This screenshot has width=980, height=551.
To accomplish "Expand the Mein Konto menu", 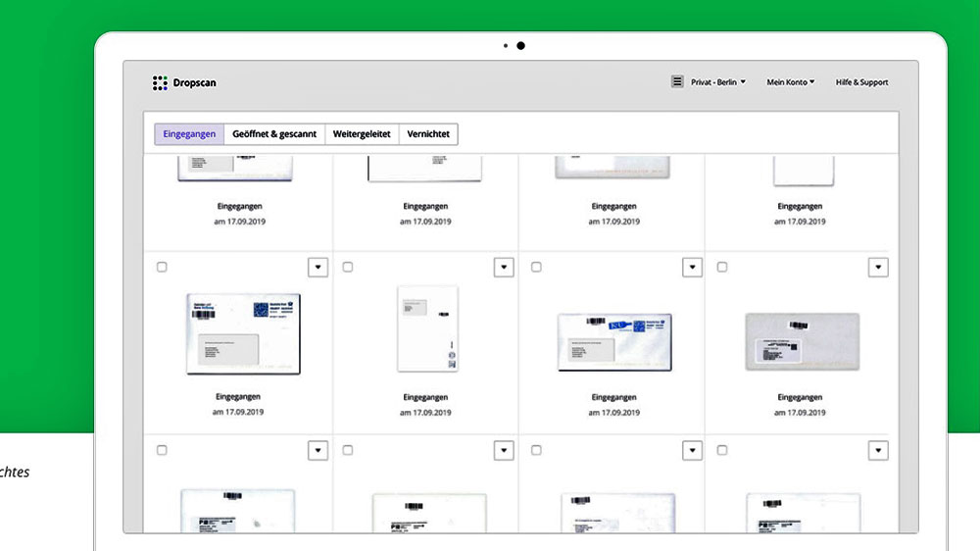I will point(790,82).
